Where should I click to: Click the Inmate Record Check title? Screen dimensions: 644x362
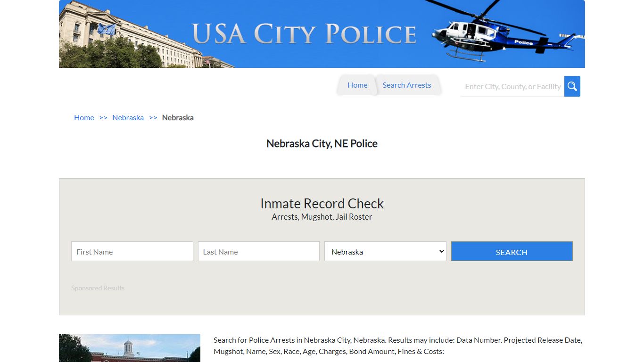point(322,203)
